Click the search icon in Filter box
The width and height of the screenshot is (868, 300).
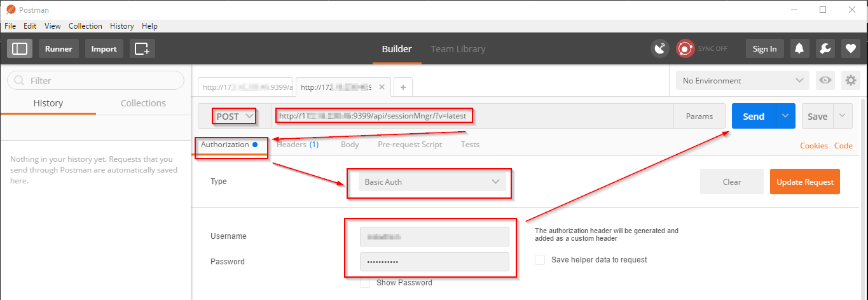(19, 80)
